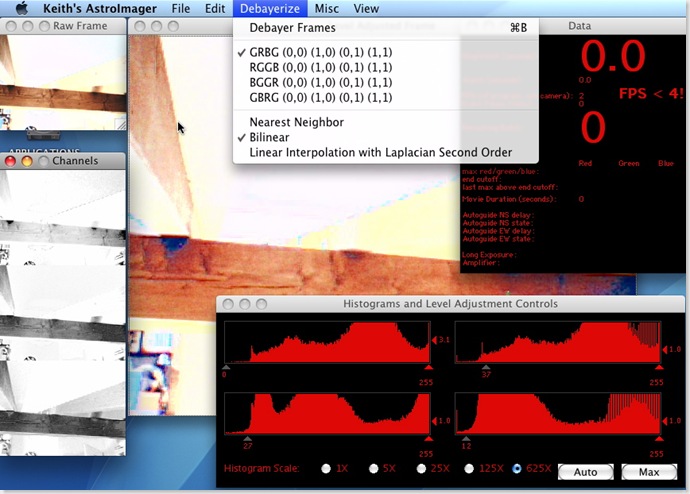Gamma marker 1.0 beside bottom-right histogram
Viewport: 690px width, 494px height.
664,421
